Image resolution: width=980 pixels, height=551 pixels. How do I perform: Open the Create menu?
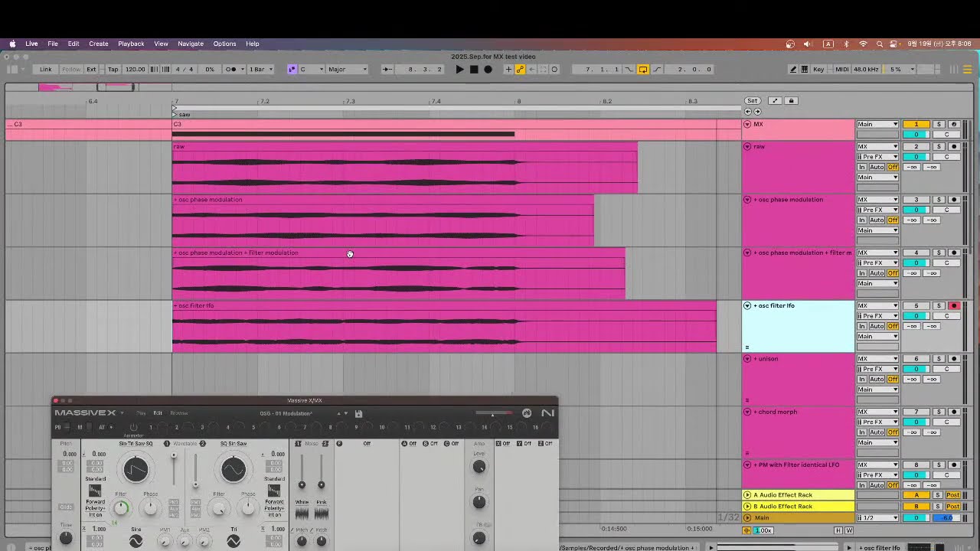[x=99, y=44]
